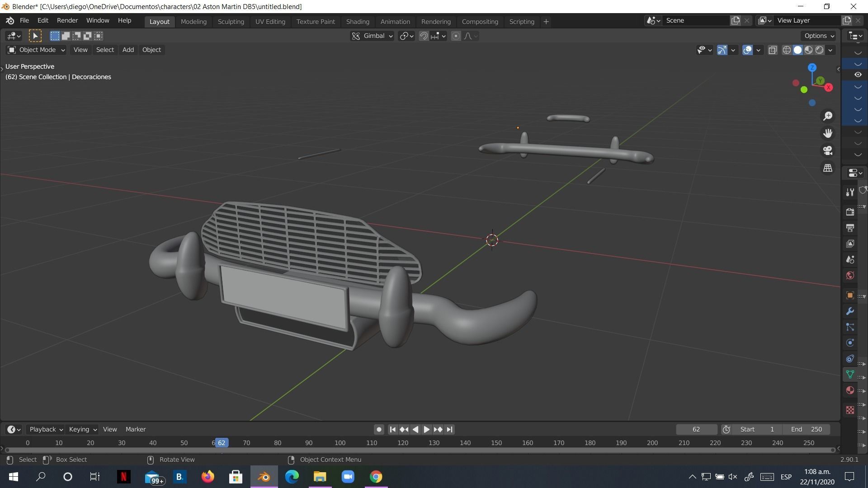Click the Zoom view magnifier icon
This screenshot has height=488, width=868.
tap(828, 116)
